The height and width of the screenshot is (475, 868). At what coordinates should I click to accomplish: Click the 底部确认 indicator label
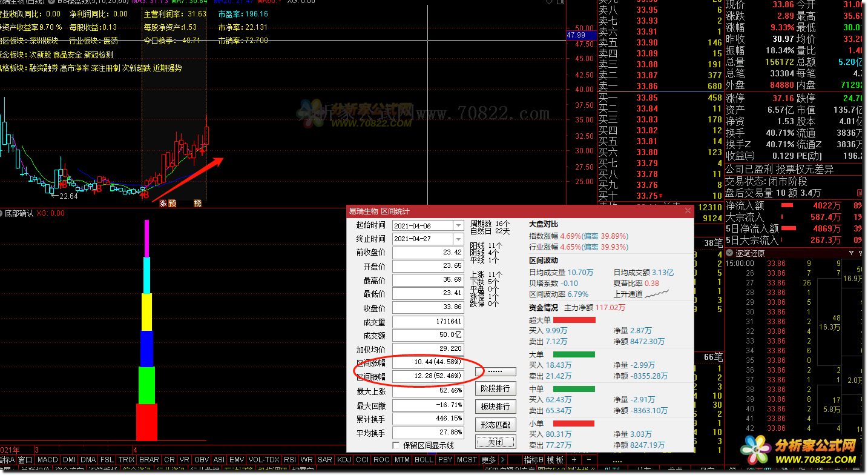point(19,213)
